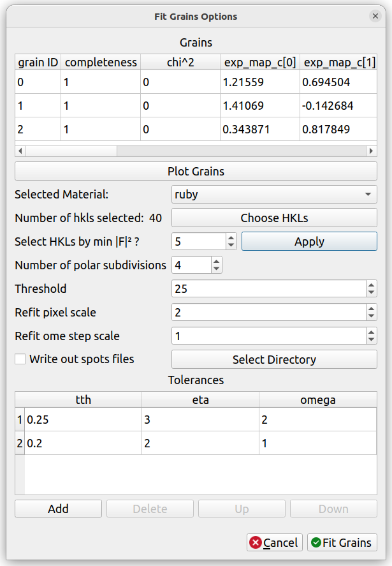392x566 pixels.
Task: Click the Choose HKLs button
Action: coord(274,218)
